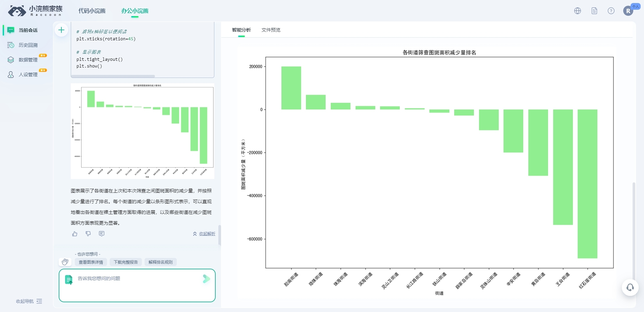The image size is (644, 312).
Task: Click the 解释排名规则 suggestion
Action: (x=161, y=262)
